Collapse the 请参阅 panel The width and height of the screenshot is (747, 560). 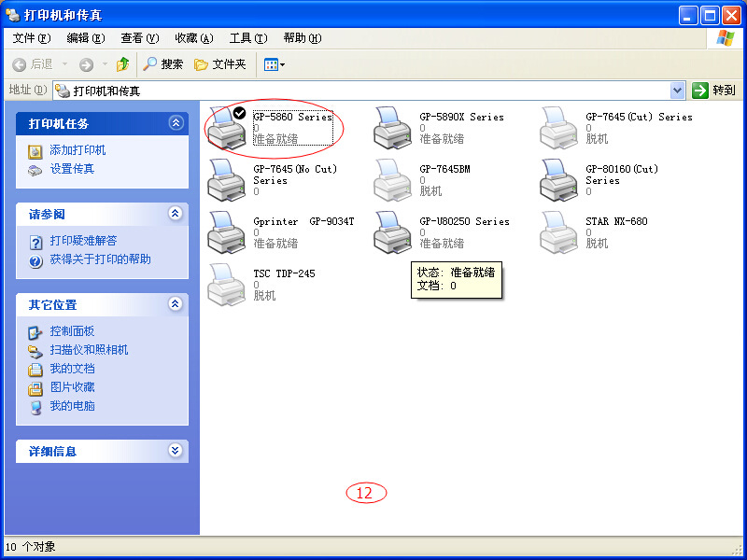(x=176, y=214)
